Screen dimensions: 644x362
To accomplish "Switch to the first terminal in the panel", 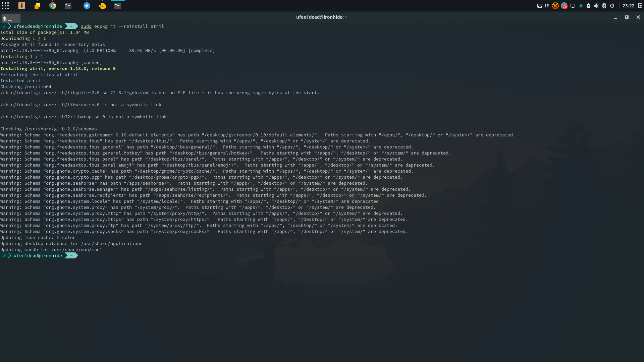I will pyautogui.click(x=68, y=6).
